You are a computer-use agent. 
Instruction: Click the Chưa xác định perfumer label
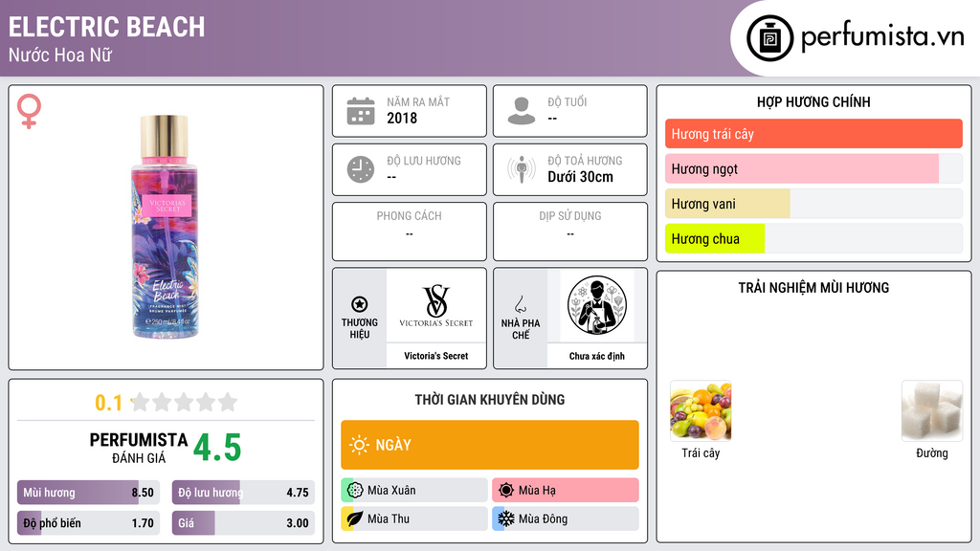(597, 356)
